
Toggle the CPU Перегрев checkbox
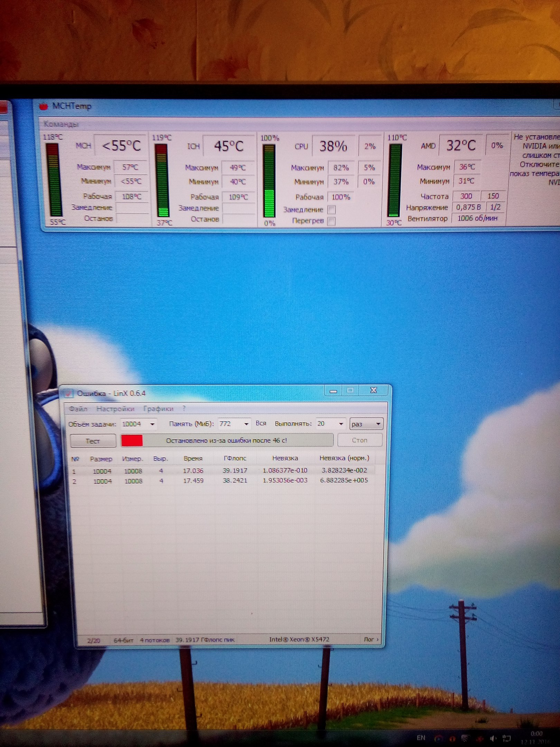[x=331, y=221]
